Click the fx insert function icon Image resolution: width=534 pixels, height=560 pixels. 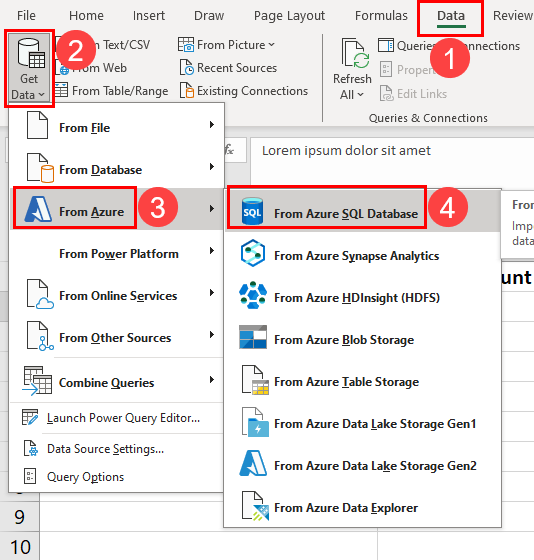[229, 150]
